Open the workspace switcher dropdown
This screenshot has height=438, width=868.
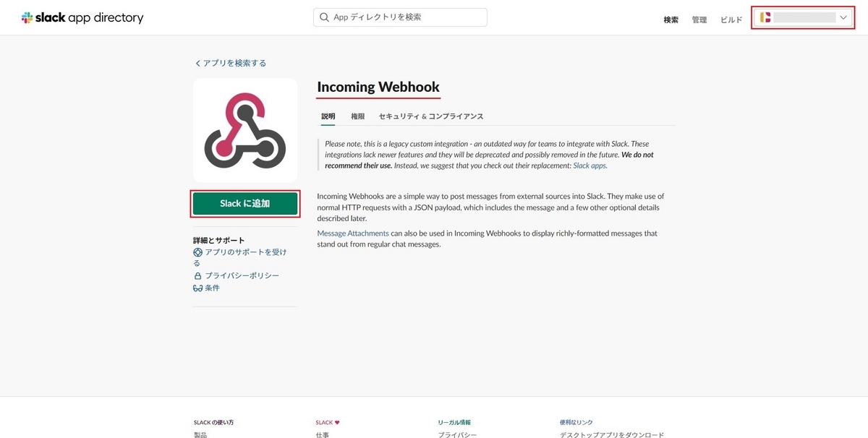click(x=804, y=17)
